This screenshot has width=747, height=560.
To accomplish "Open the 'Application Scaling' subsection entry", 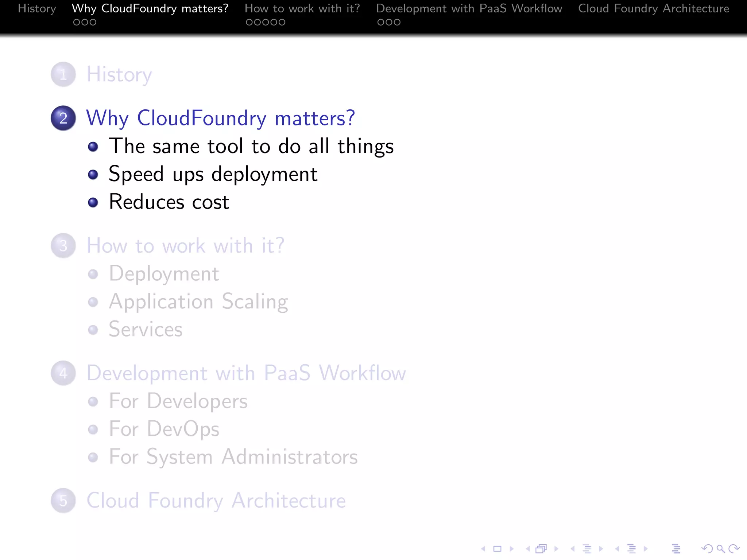I will (198, 302).
